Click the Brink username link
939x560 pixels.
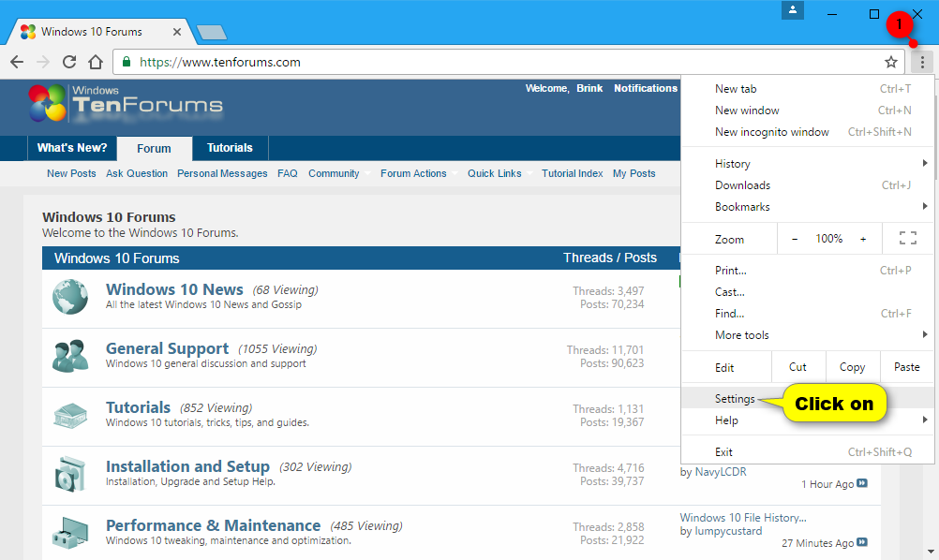(589, 88)
